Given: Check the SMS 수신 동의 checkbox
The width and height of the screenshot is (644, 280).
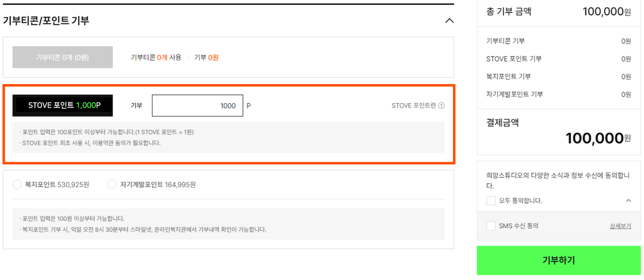Looking at the screenshot, I should [491, 226].
